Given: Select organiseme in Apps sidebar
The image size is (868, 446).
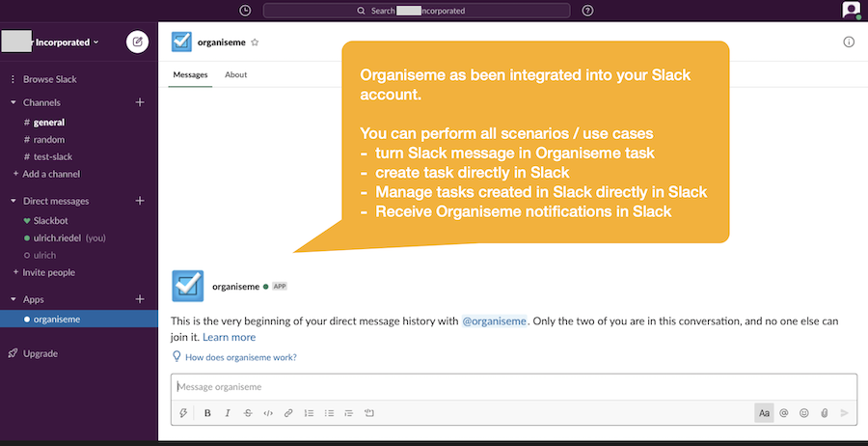Looking at the screenshot, I should point(79,320).
